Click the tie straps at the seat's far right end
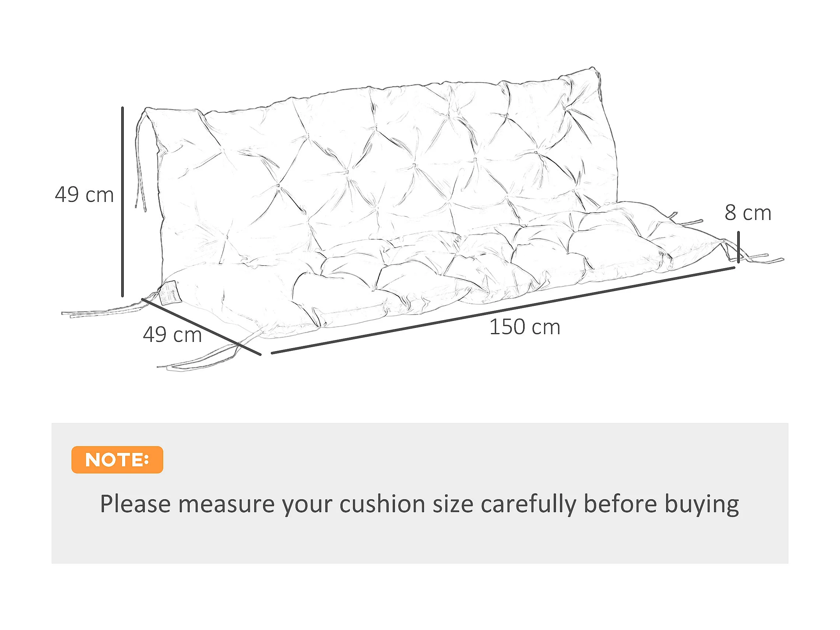840x630 pixels. click(756, 258)
